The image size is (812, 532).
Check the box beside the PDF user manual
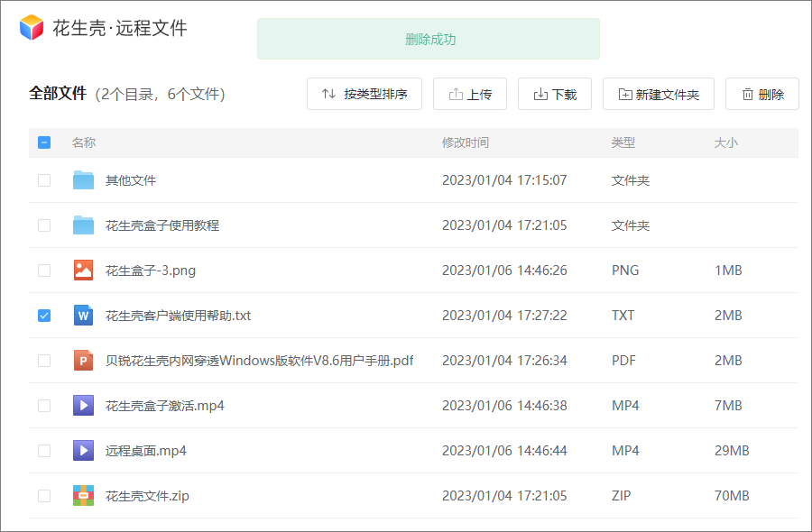(44, 360)
